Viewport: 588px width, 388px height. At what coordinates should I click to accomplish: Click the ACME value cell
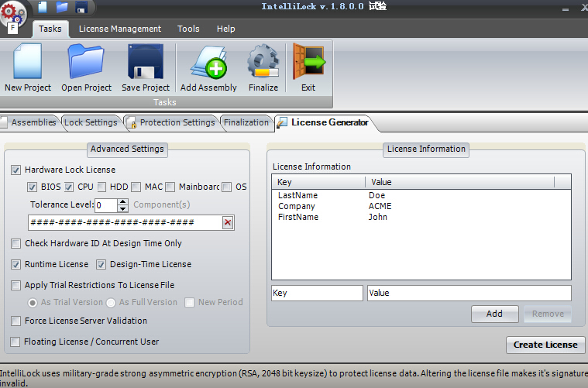click(380, 206)
